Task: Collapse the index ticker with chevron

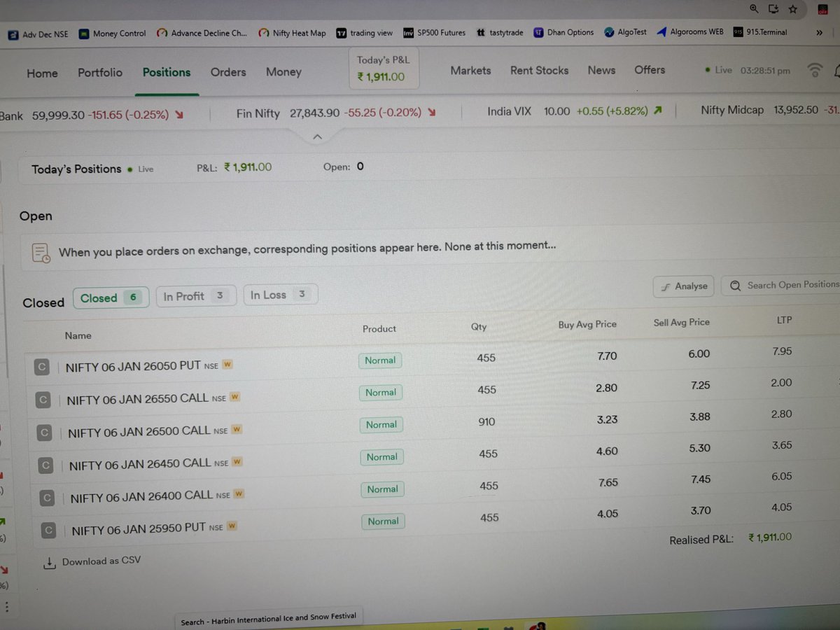Action: pos(317,137)
